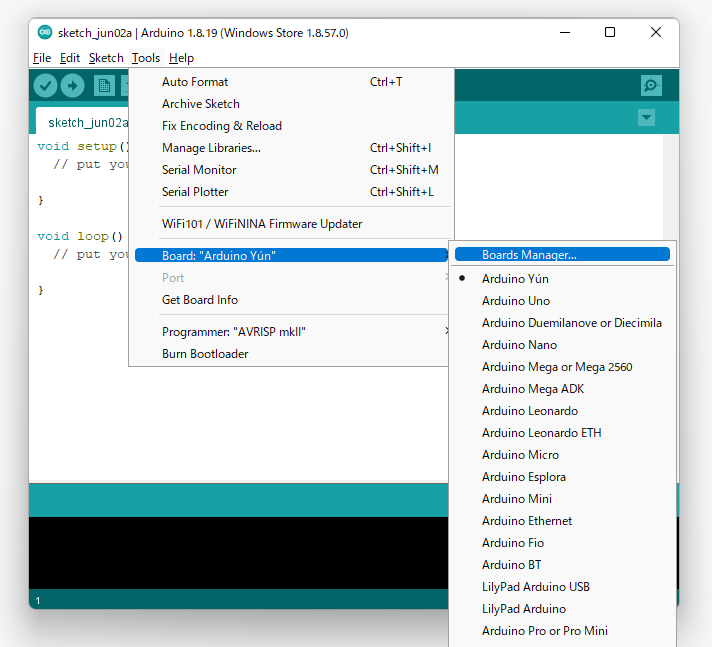
Task: Click the Arduino logo in title bar
Action: point(45,32)
